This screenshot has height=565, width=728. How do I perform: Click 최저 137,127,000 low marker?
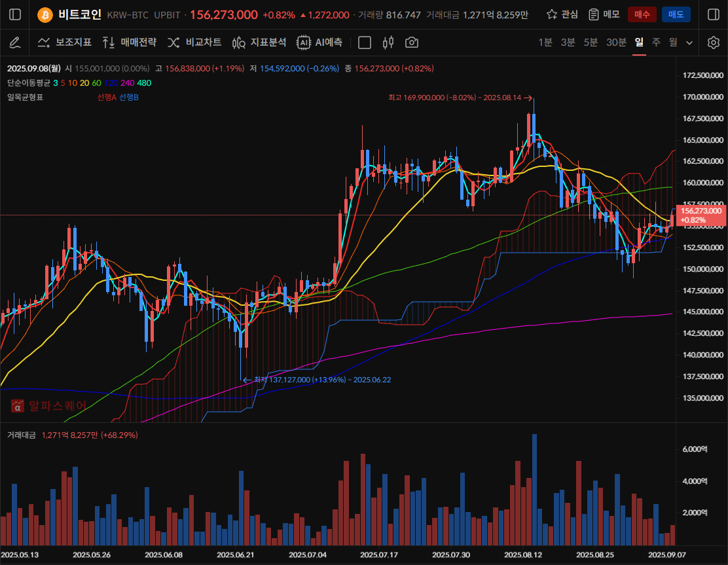[317, 380]
